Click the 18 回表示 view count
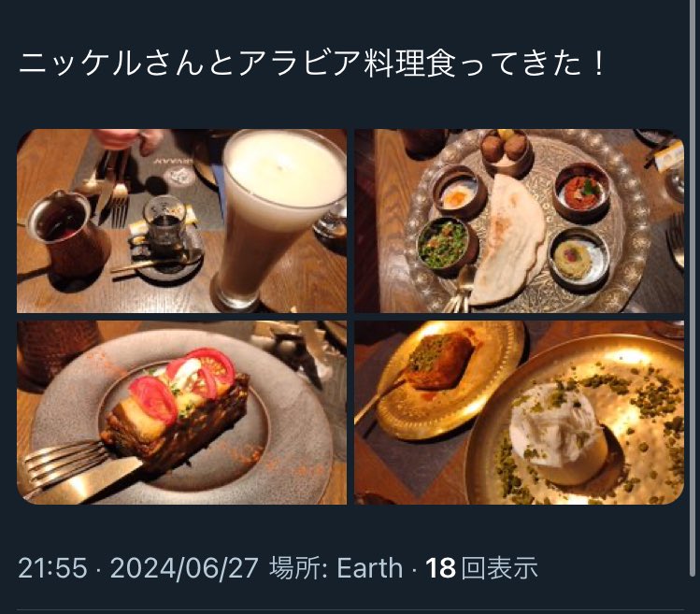Screen dimensions: 700x614 481,568
